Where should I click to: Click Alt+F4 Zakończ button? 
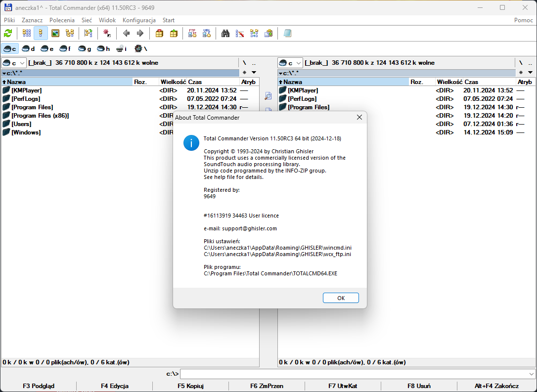(x=496, y=386)
